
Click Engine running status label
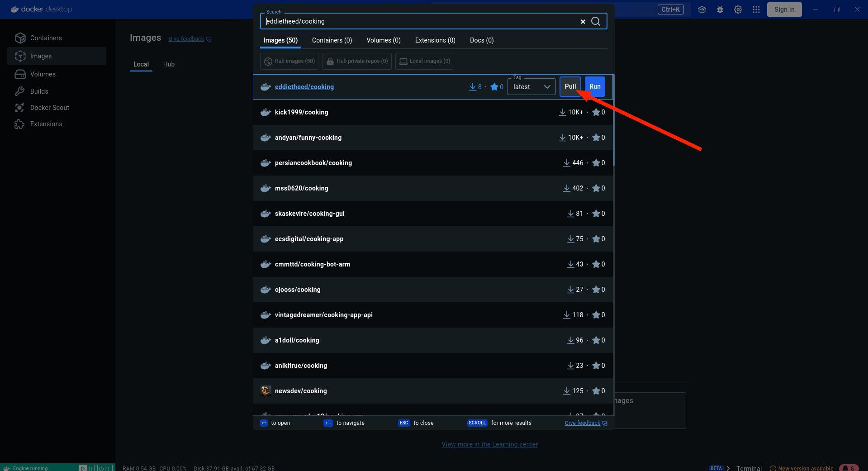[x=30, y=468]
